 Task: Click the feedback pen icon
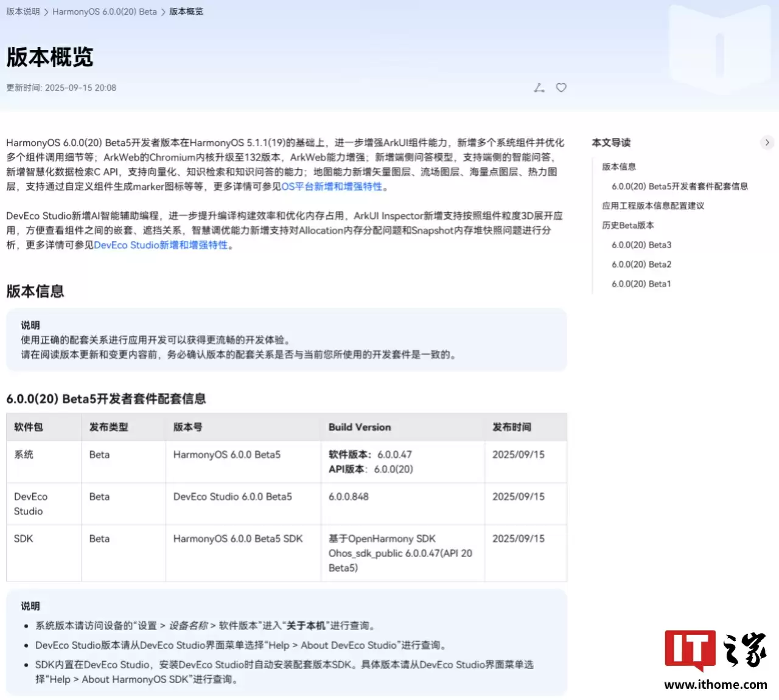pos(538,88)
